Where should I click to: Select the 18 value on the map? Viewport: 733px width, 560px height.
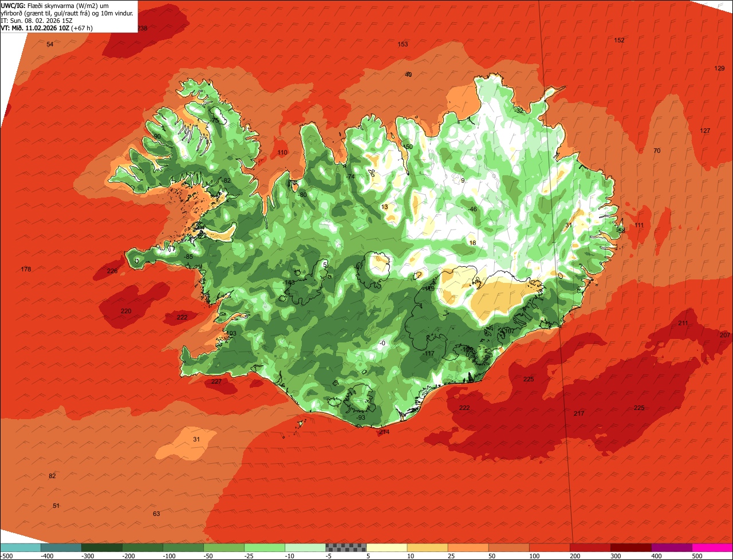[x=472, y=243]
